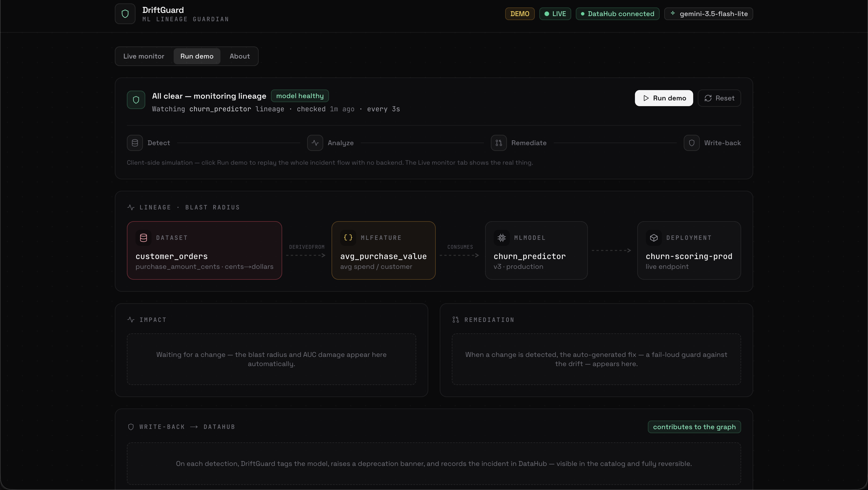Viewport: 868px width, 490px height.
Task: Click the gemini-3.5-flash-lite model badge
Action: (708, 14)
